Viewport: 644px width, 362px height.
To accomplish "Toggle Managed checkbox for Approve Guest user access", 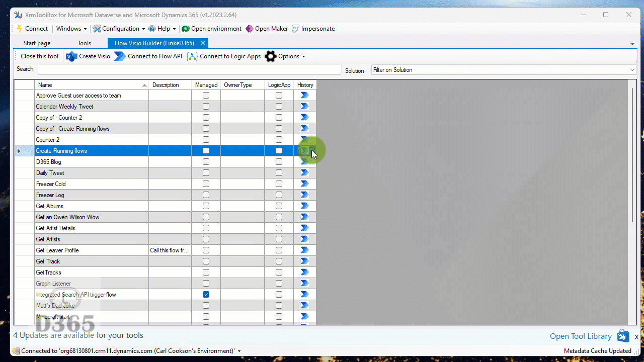I will coord(206,95).
